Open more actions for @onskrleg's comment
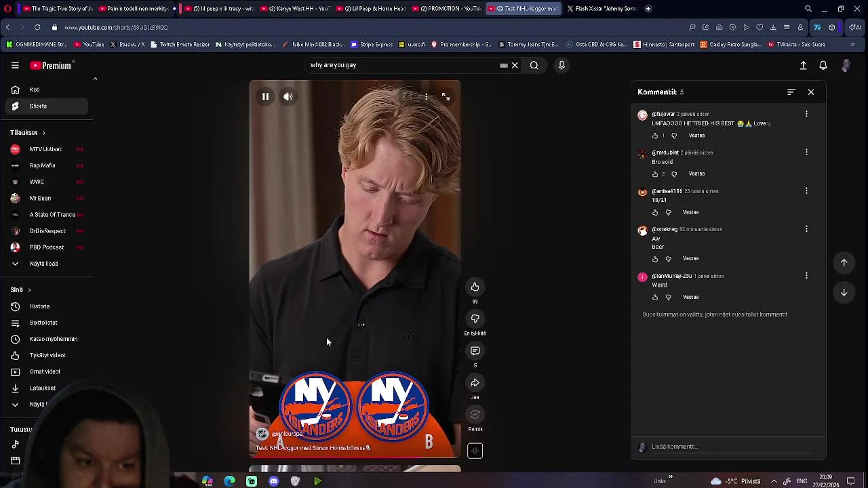868x488 pixels. pos(806,229)
